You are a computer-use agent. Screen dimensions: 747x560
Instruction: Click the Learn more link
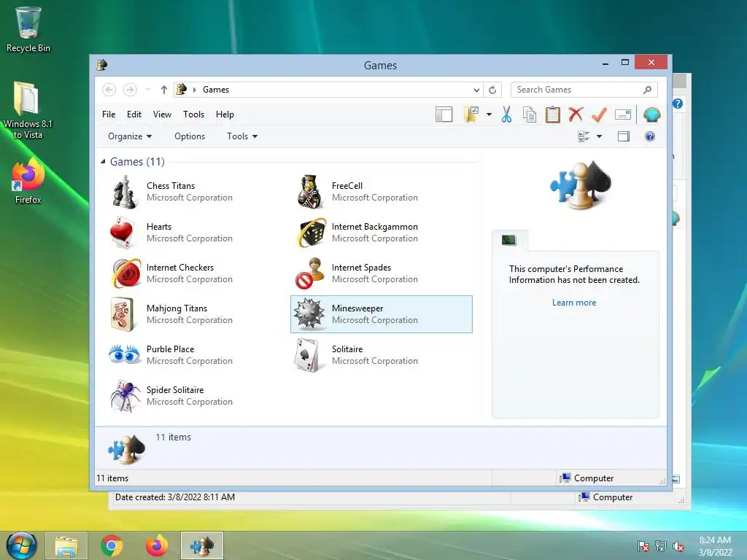[x=574, y=303]
